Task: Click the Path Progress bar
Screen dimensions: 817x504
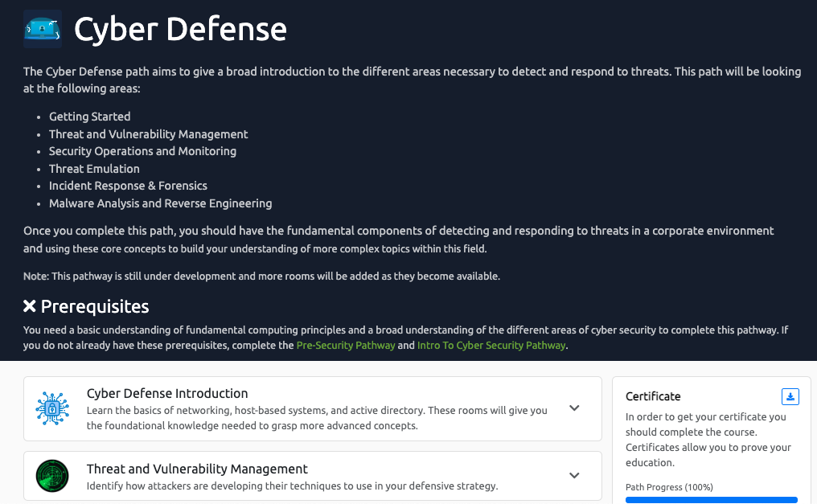Action: point(711,500)
